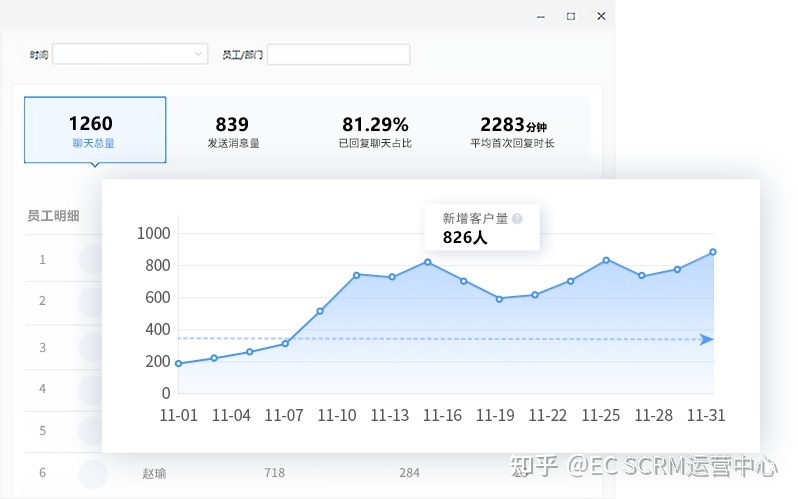Click the y-axis value 1000
The width and height of the screenshot is (798, 499).
[x=154, y=234]
